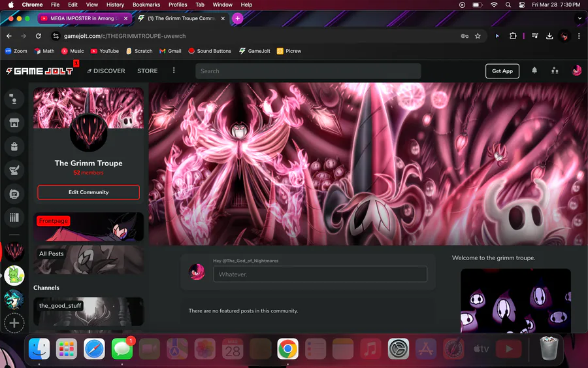
Task: Open the Picrew bookmark
Action: click(x=289, y=51)
